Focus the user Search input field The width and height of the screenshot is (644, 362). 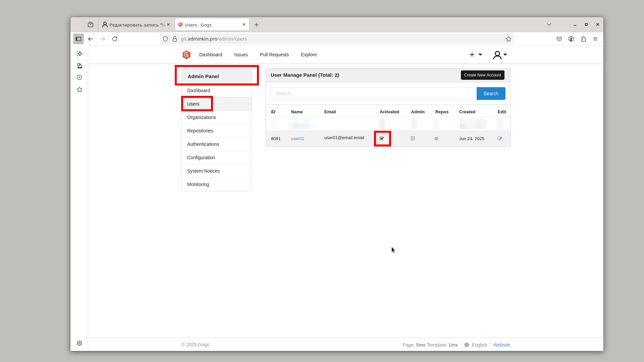pos(374,94)
